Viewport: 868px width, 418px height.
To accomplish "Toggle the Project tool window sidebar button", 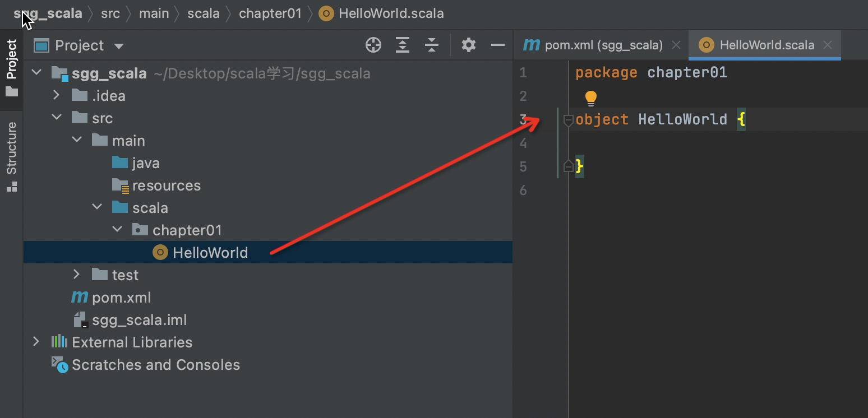I will point(12,68).
